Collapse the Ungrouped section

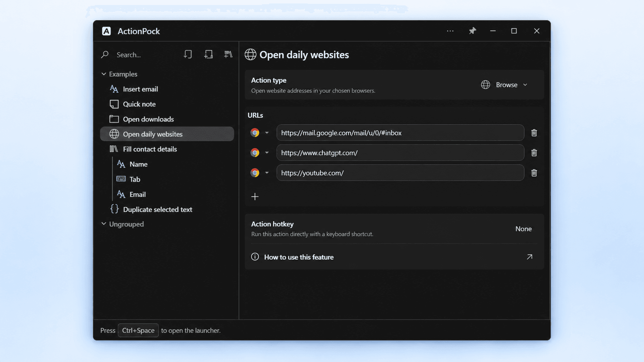(104, 224)
